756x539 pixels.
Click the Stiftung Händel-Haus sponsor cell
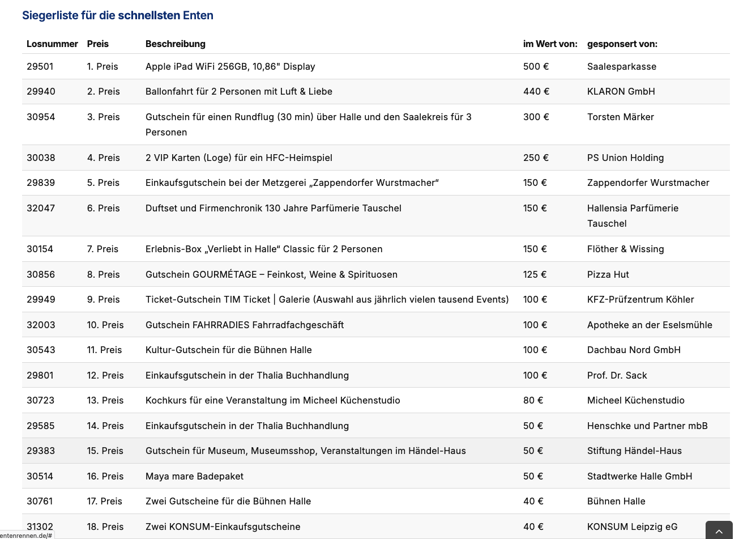coord(634,451)
